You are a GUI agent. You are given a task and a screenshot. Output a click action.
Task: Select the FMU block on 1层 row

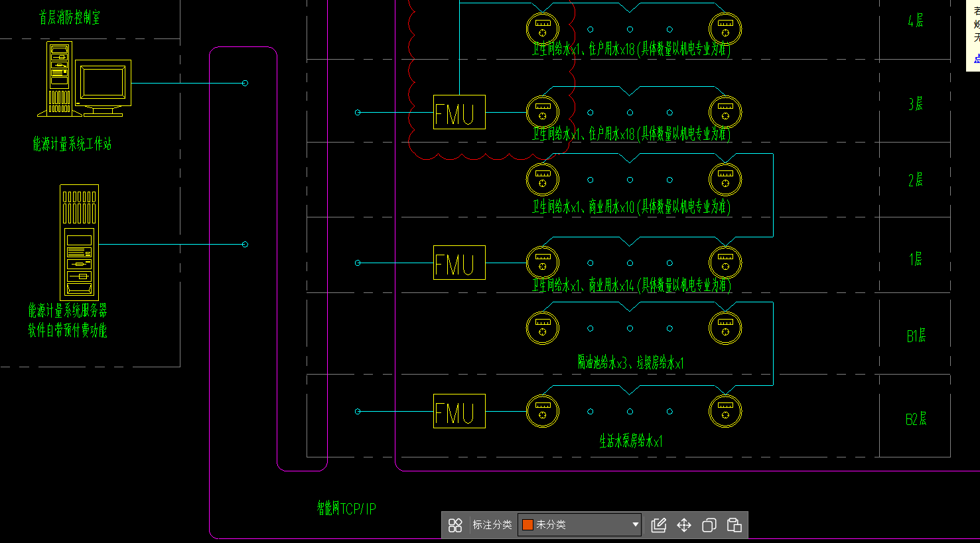459,263
